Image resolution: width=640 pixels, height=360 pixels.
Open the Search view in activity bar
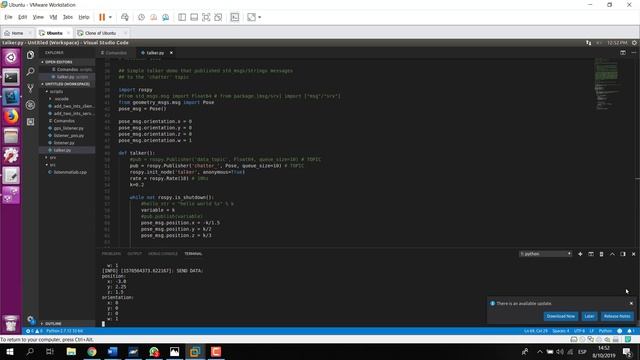30,71
